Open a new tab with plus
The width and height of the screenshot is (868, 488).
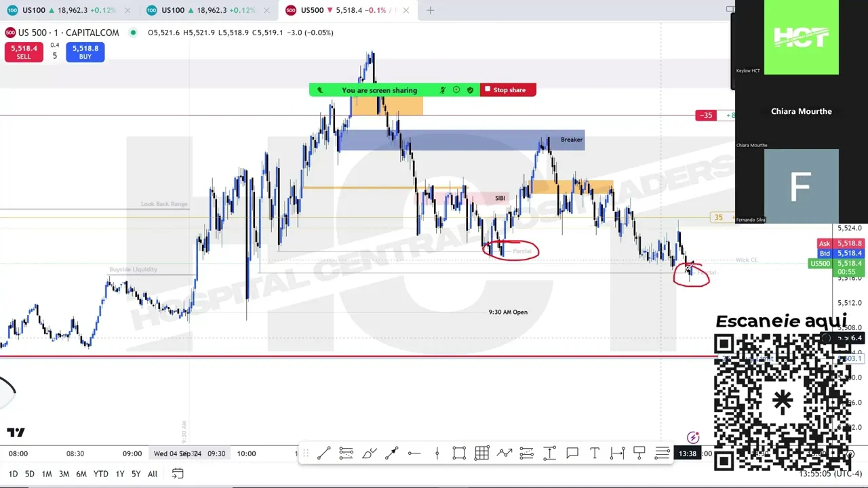(430, 10)
